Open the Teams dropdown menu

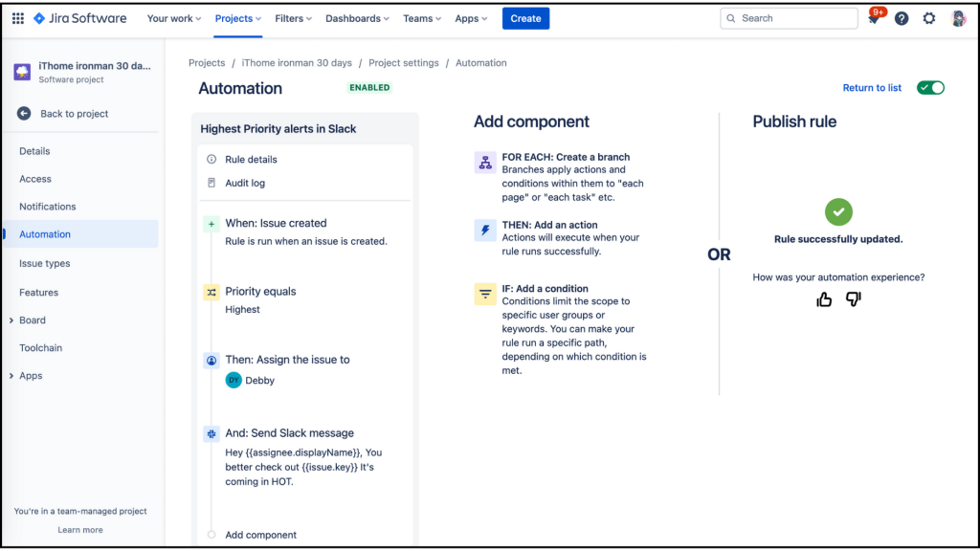[422, 19]
